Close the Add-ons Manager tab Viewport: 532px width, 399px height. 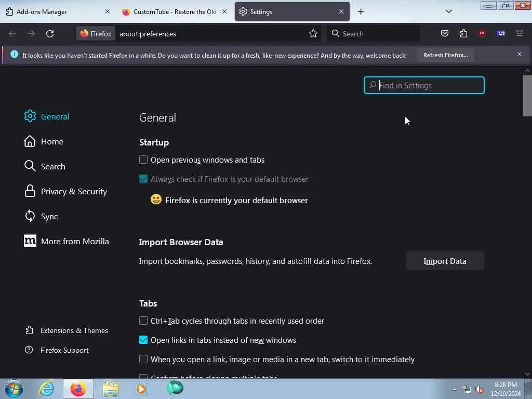pyautogui.click(x=108, y=11)
